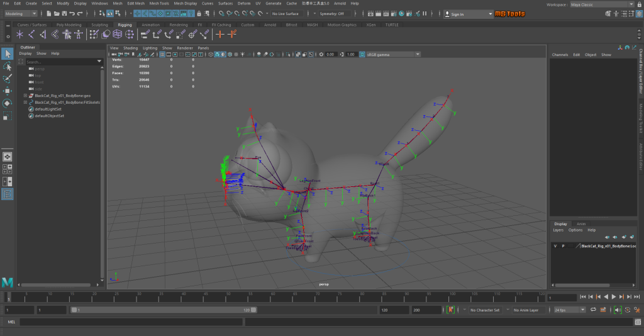Open Script Editor icon on command line
This screenshot has height=336, width=644.
(x=638, y=322)
